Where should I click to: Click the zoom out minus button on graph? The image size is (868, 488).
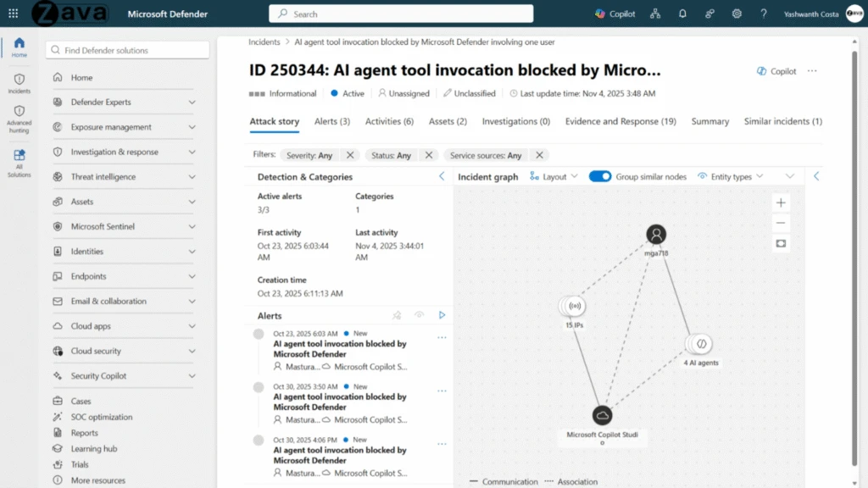coord(781,223)
